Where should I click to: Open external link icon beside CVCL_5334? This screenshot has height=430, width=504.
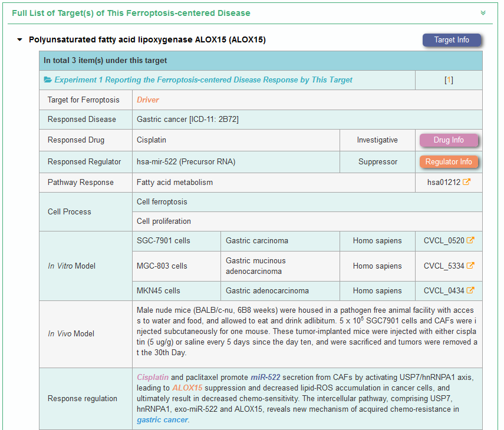point(470,266)
